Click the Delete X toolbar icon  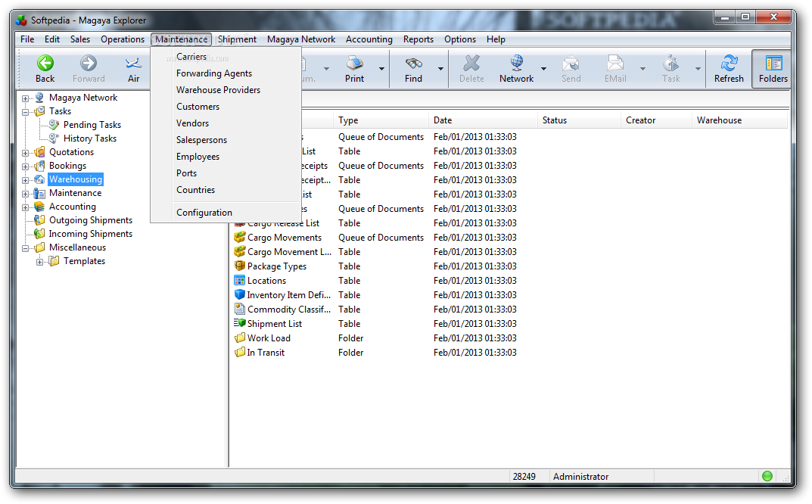pos(471,64)
